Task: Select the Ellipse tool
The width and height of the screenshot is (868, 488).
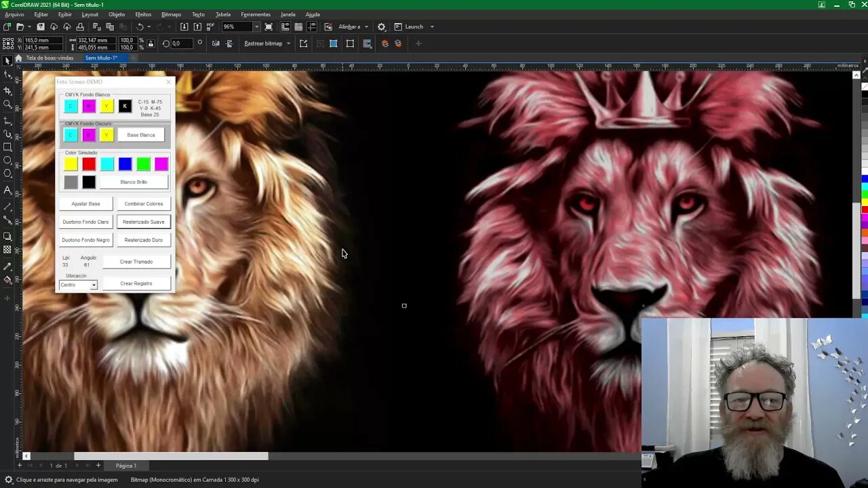Action: [7, 161]
